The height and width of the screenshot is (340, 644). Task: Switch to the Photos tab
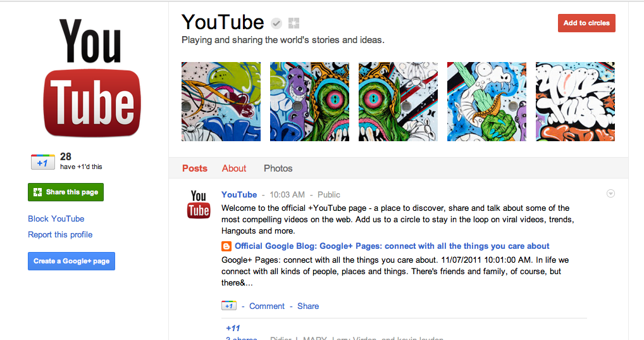pos(278,168)
